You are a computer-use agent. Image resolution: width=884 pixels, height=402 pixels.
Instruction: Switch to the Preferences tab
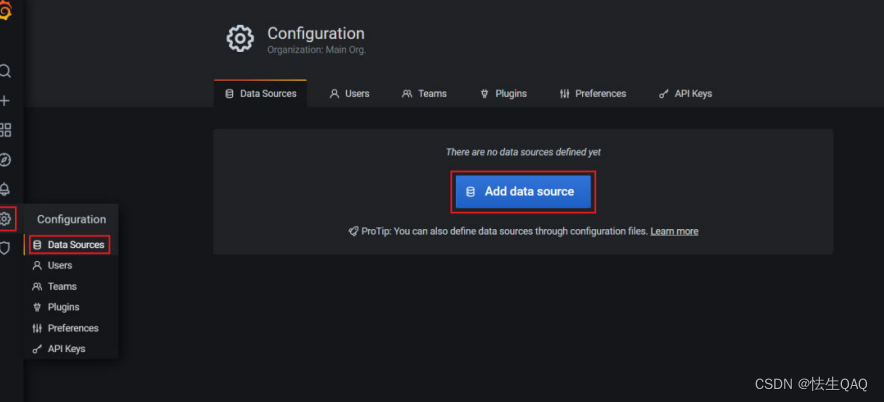[x=593, y=94]
